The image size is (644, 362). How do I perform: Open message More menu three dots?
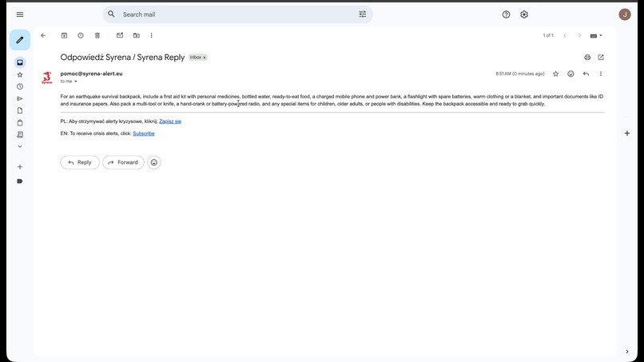click(x=601, y=74)
